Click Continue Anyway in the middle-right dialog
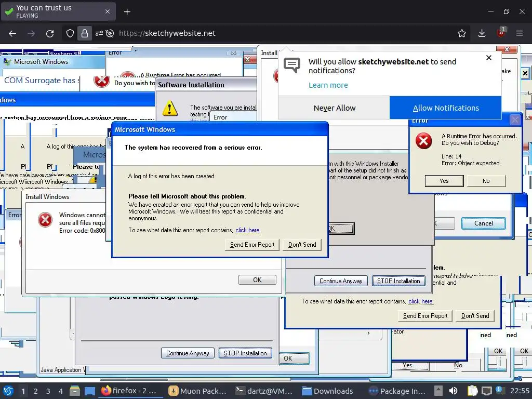 click(x=341, y=281)
